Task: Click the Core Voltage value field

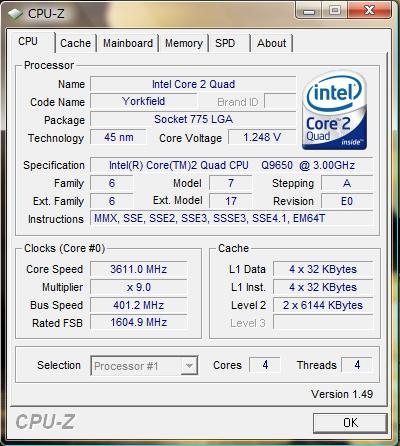Action: 262,137
